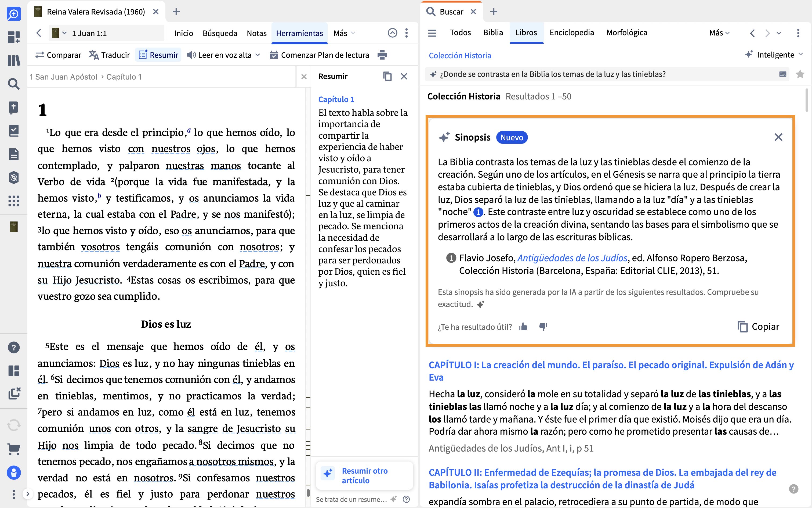Open the resource picker dropdown beside 1 Juan 1:1

60,33
